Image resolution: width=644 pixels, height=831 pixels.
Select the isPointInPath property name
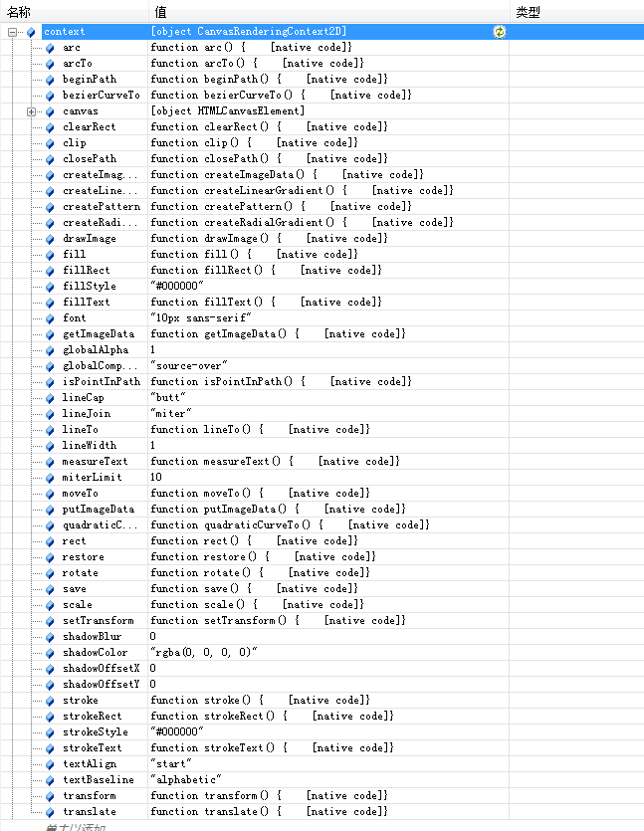(x=102, y=381)
